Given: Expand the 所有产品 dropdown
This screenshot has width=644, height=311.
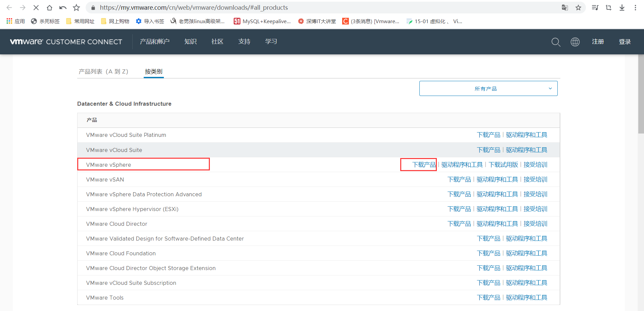Looking at the screenshot, I should [488, 89].
